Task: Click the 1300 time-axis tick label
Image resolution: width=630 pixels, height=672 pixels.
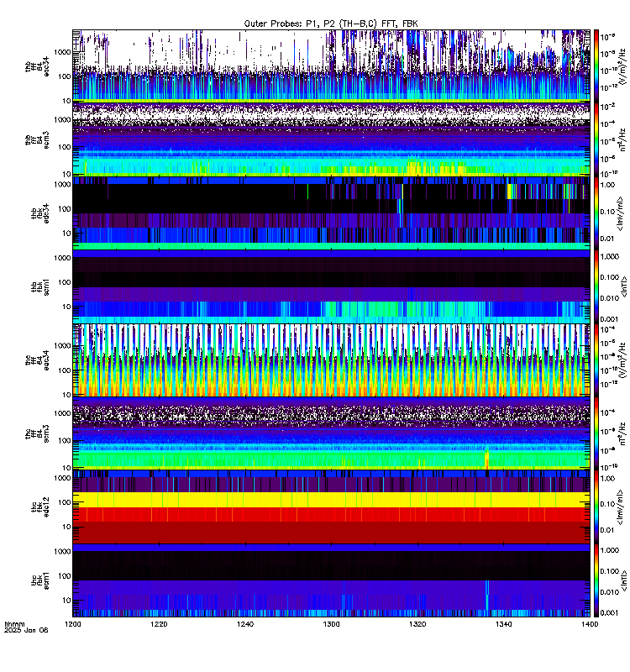Action: click(331, 624)
